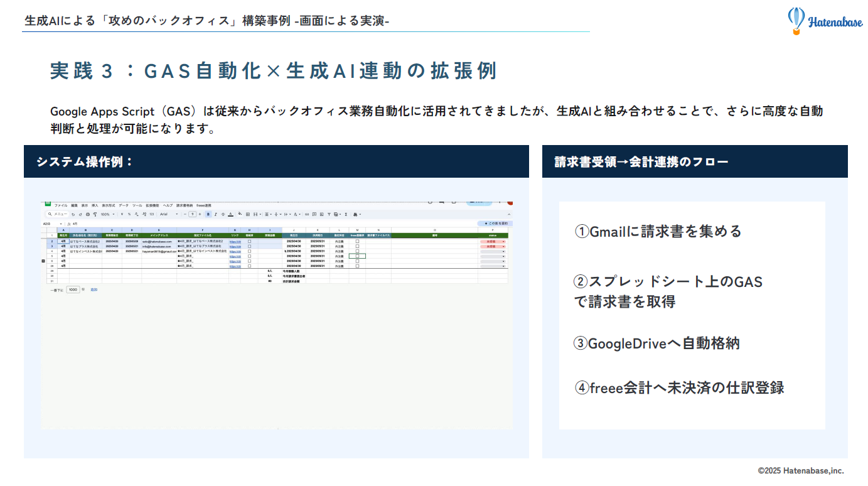
Task: Open the 123 number format menu
Action: (151, 214)
